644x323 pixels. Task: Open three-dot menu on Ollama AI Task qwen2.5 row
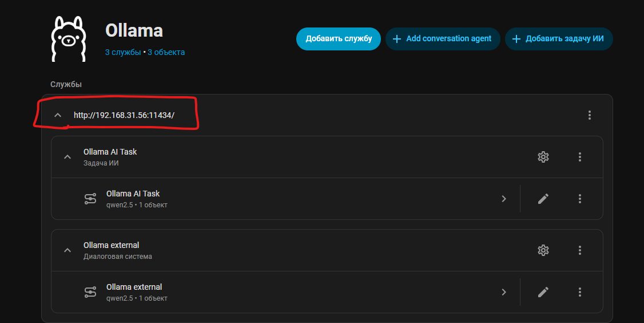click(579, 199)
